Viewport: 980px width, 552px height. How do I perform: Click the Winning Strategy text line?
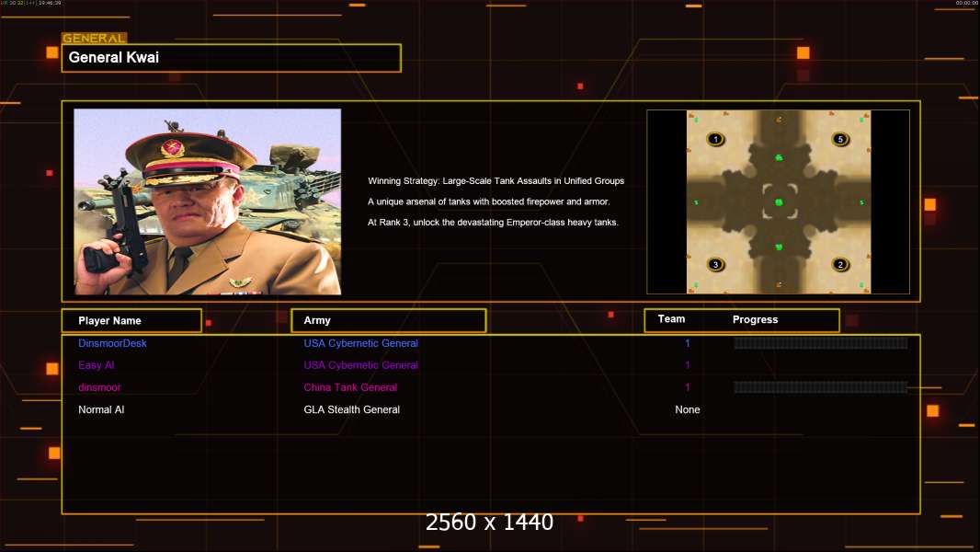click(x=496, y=180)
